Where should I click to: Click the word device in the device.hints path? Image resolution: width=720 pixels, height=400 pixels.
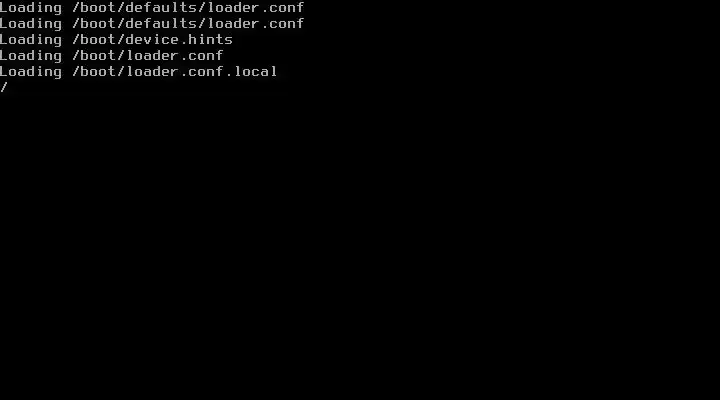pos(152,39)
